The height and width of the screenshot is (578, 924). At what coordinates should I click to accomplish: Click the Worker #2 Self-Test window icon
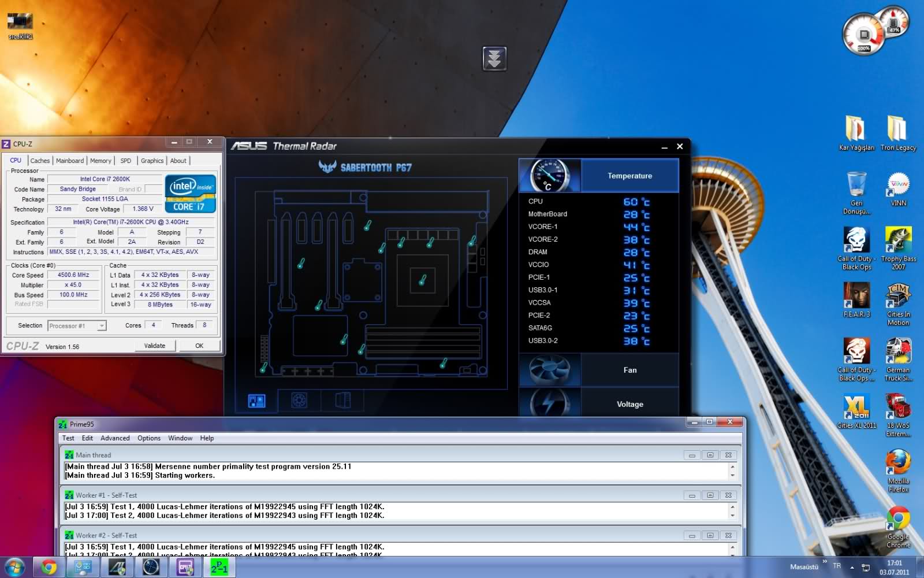69,536
